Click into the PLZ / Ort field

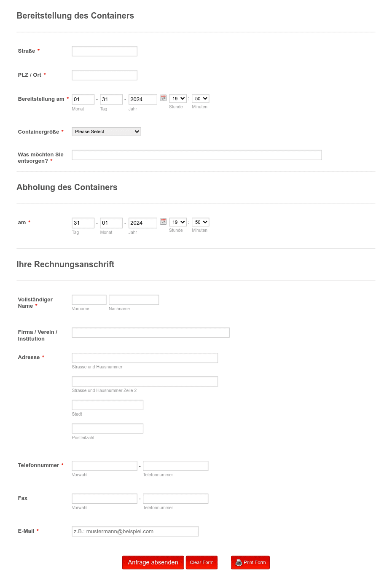[x=105, y=75]
